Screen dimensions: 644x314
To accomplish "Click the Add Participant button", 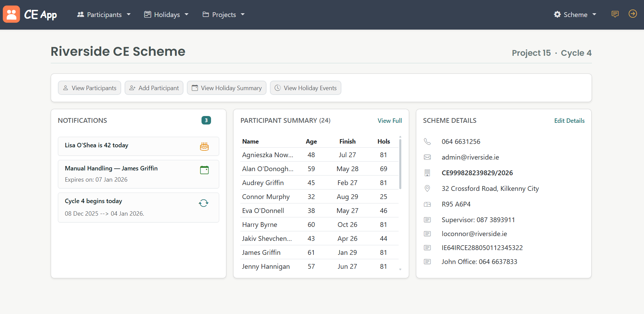I will pos(154,88).
